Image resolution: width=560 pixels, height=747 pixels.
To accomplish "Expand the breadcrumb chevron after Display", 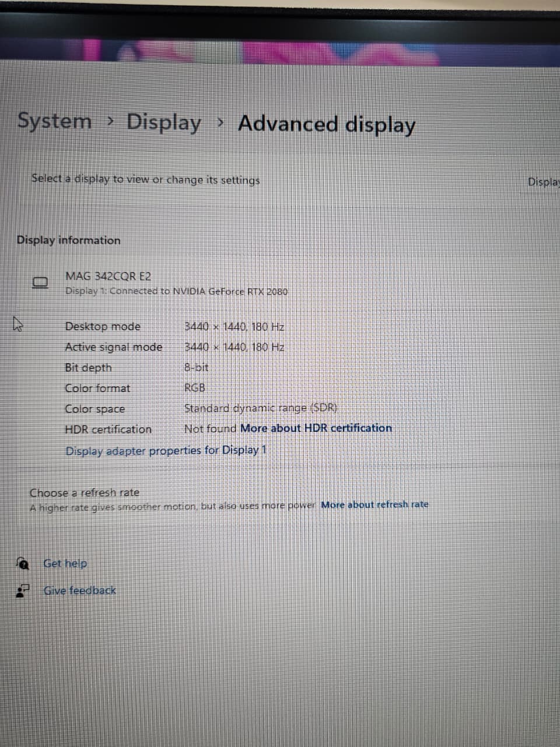I will click(220, 123).
